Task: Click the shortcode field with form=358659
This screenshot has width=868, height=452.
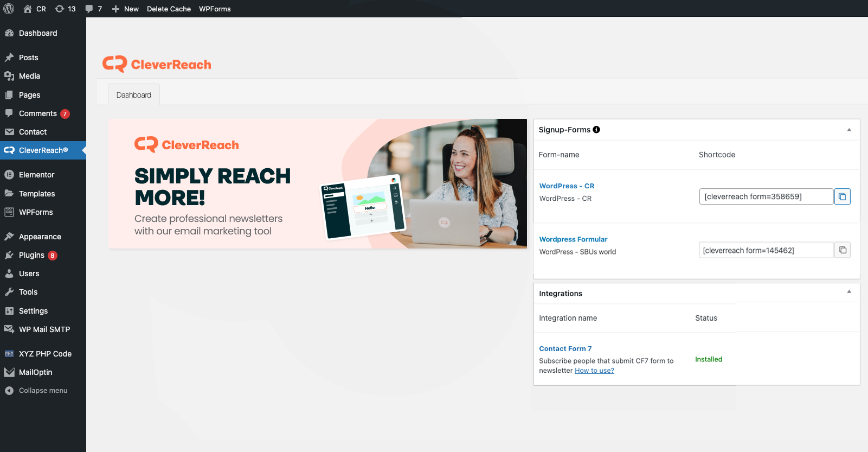Action: click(766, 196)
